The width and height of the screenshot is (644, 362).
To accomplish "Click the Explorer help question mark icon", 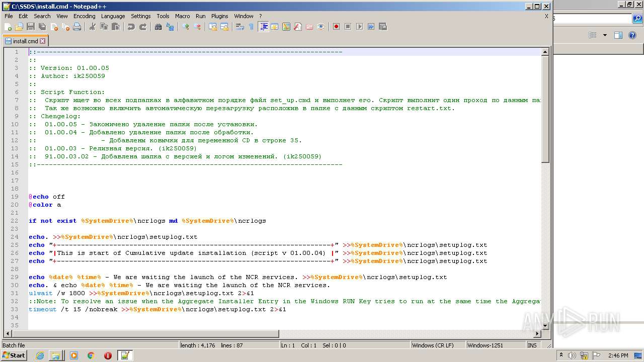I will tap(633, 35).
